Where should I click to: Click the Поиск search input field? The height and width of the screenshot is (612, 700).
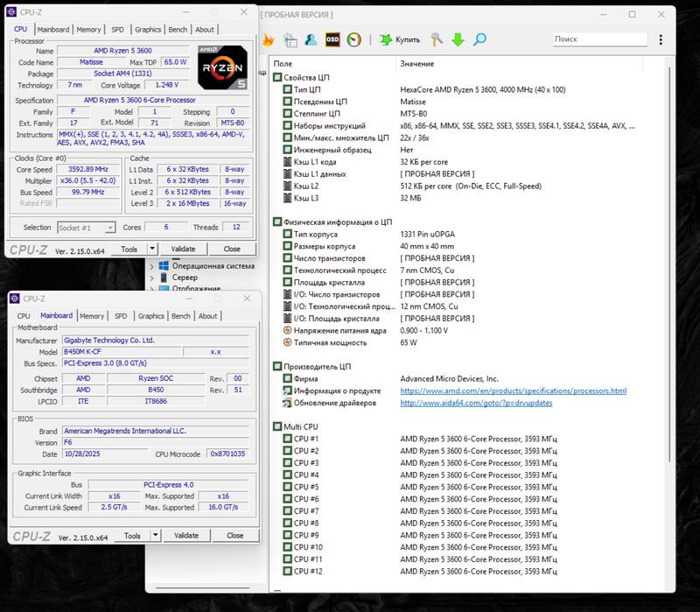click(599, 39)
